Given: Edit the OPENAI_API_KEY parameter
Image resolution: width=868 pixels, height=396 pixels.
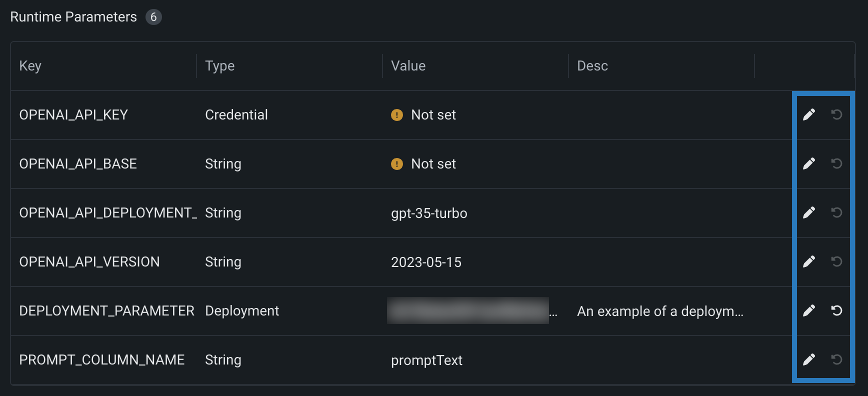Looking at the screenshot, I should click(x=809, y=115).
